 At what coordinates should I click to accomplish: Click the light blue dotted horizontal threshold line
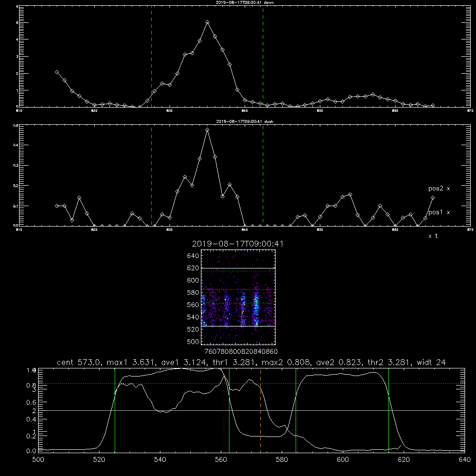pos(251,383)
